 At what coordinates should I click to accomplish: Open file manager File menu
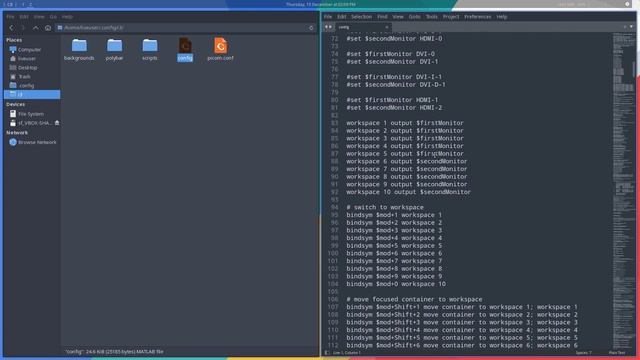10,17
